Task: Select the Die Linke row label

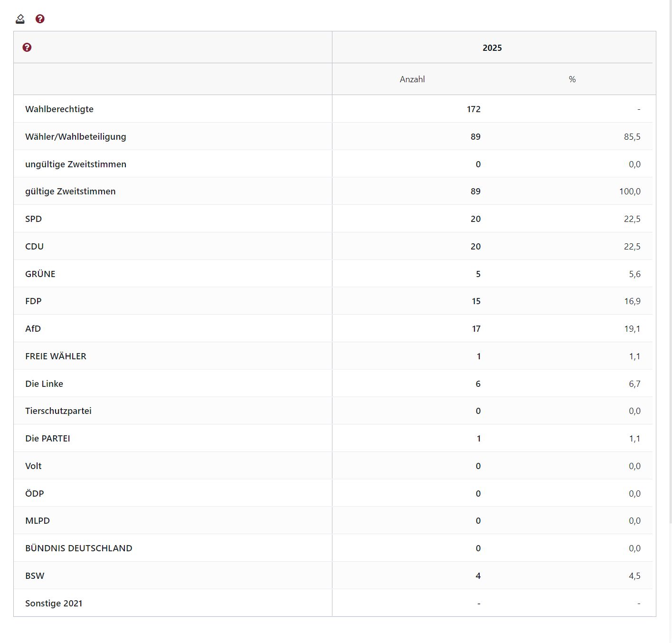Action: pyautogui.click(x=44, y=384)
